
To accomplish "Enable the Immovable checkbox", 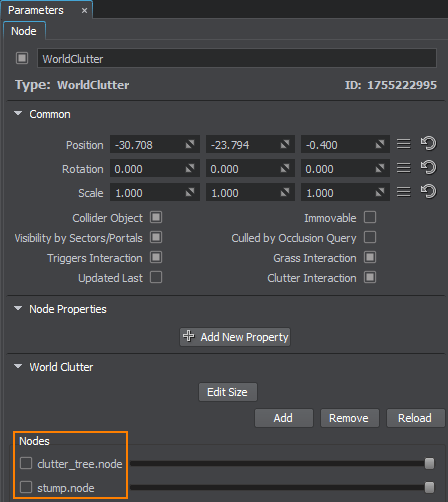I will coord(370,217).
